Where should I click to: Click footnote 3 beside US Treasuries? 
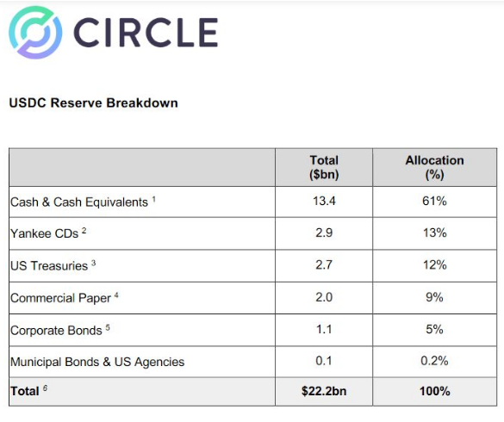(93, 264)
